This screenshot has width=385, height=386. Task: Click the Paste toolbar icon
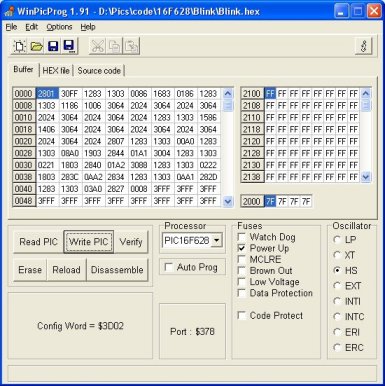pos(131,46)
